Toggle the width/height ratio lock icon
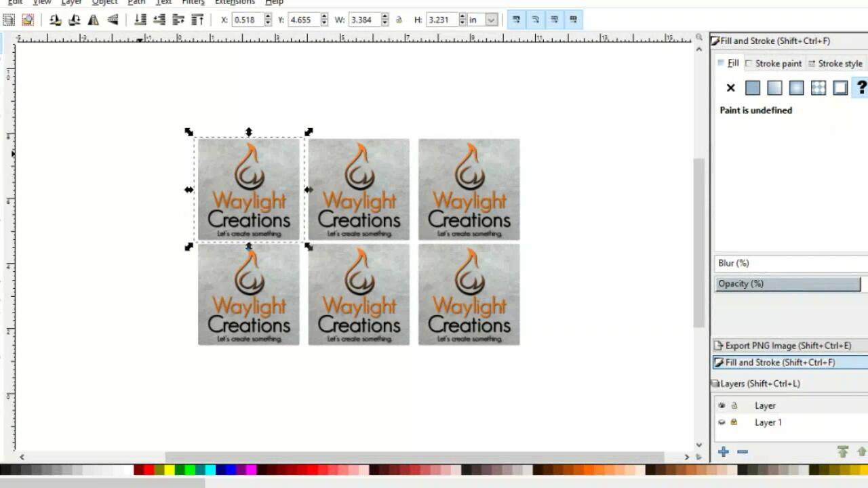Image resolution: width=868 pixels, height=488 pixels. click(399, 20)
